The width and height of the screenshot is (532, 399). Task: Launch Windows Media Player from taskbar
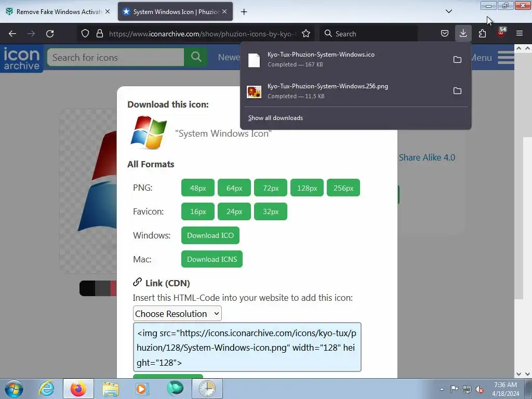(x=142, y=389)
